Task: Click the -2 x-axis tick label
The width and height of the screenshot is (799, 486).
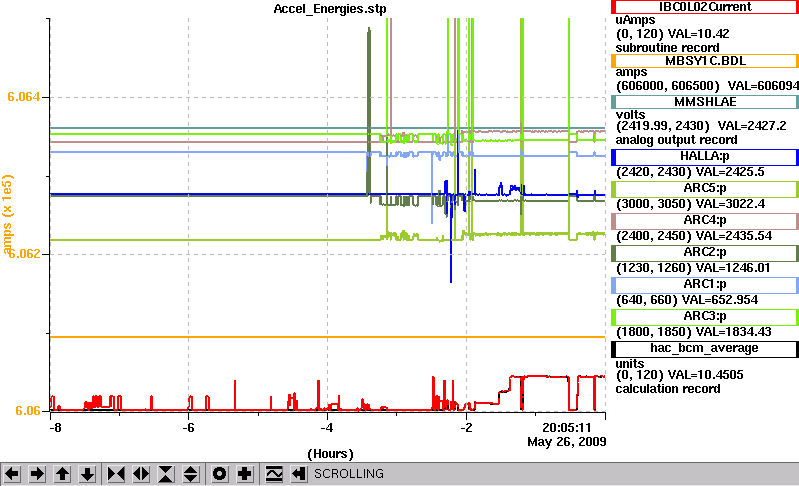Action: point(466,427)
